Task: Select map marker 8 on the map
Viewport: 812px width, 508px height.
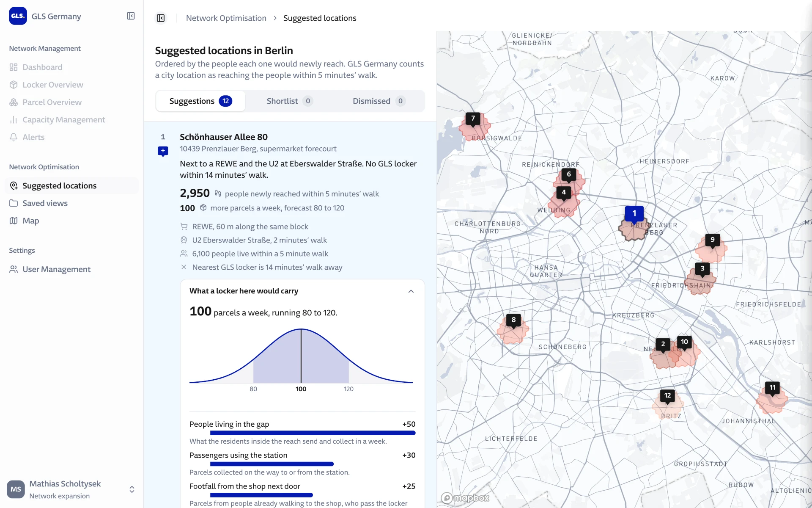Action: point(514,320)
